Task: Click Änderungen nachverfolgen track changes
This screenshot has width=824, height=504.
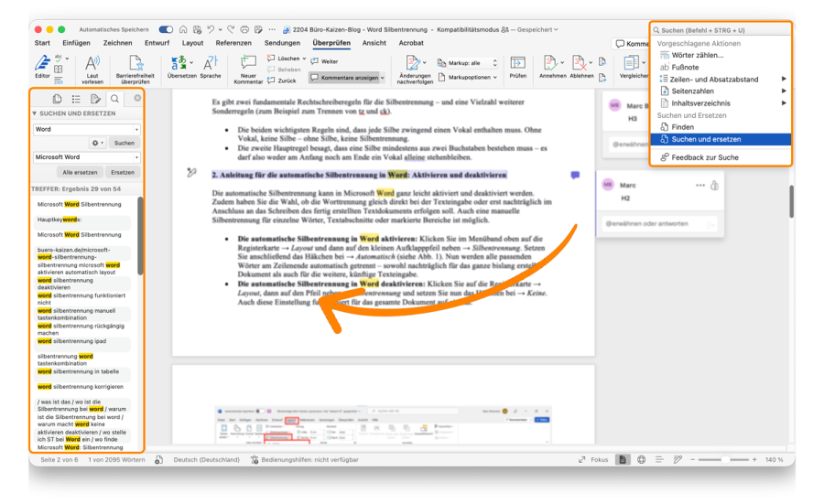Action: pos(415,70)
